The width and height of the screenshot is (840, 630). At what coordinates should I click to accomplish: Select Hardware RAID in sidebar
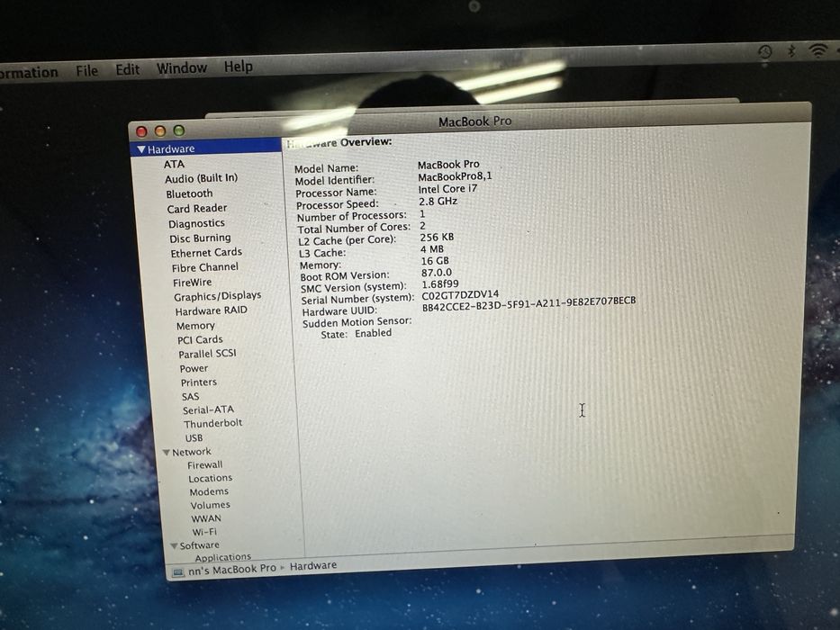[211, 310]
